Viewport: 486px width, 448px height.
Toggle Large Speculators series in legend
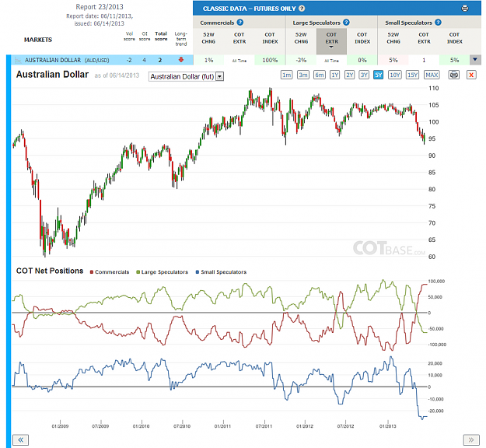(162, 272)
